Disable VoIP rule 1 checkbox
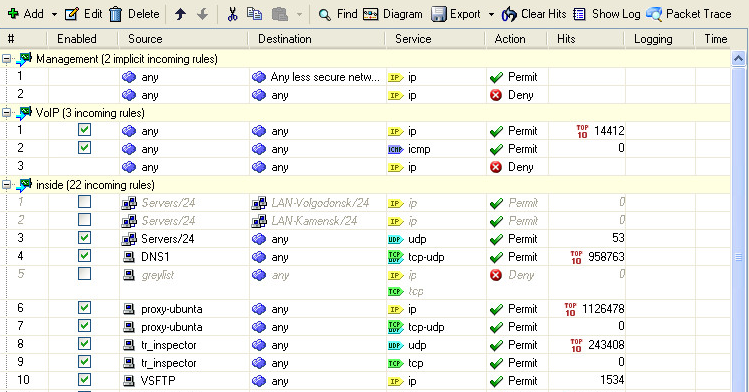This screenshot has width=749, height=392. pos(85,130)
